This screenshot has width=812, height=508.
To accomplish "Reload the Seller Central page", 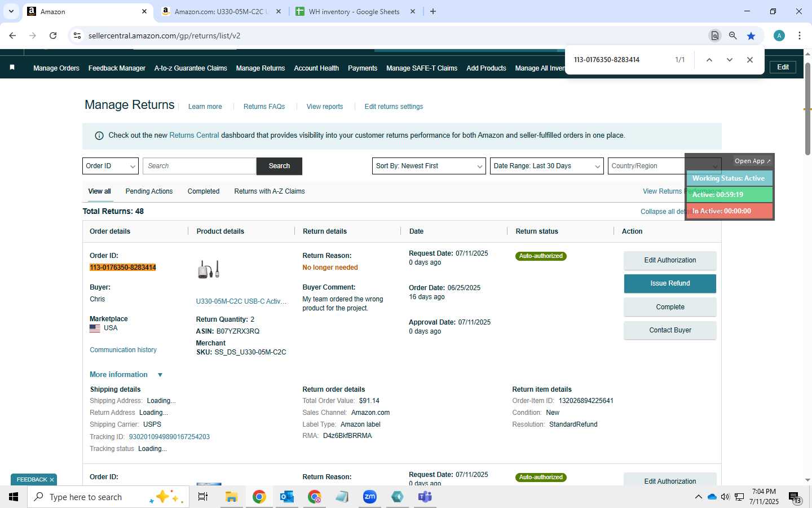I will click(x=53, y=36).
